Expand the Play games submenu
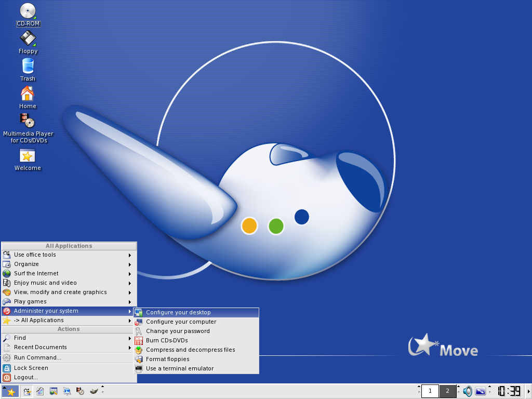The width and height of the screenshot is (532, 399). (69, 302)
